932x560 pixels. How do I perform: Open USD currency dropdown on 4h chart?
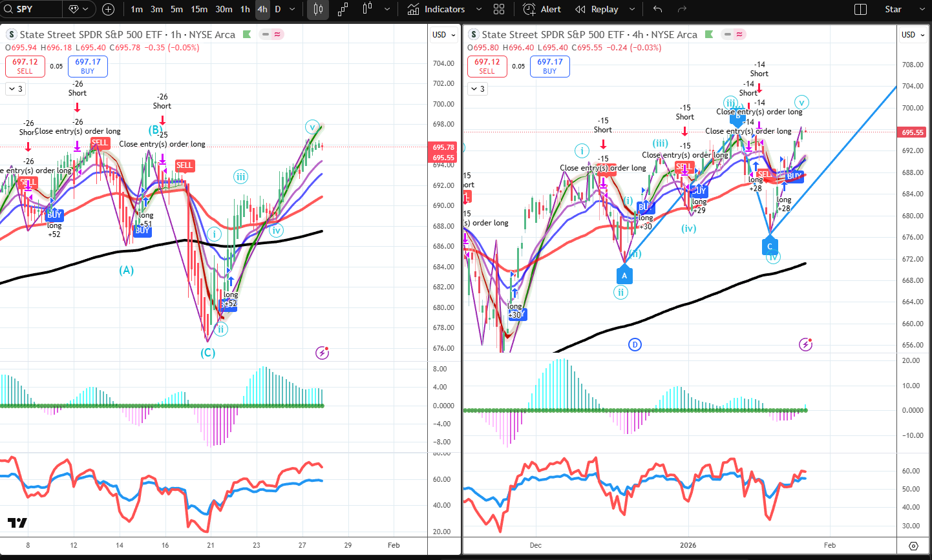913,35
